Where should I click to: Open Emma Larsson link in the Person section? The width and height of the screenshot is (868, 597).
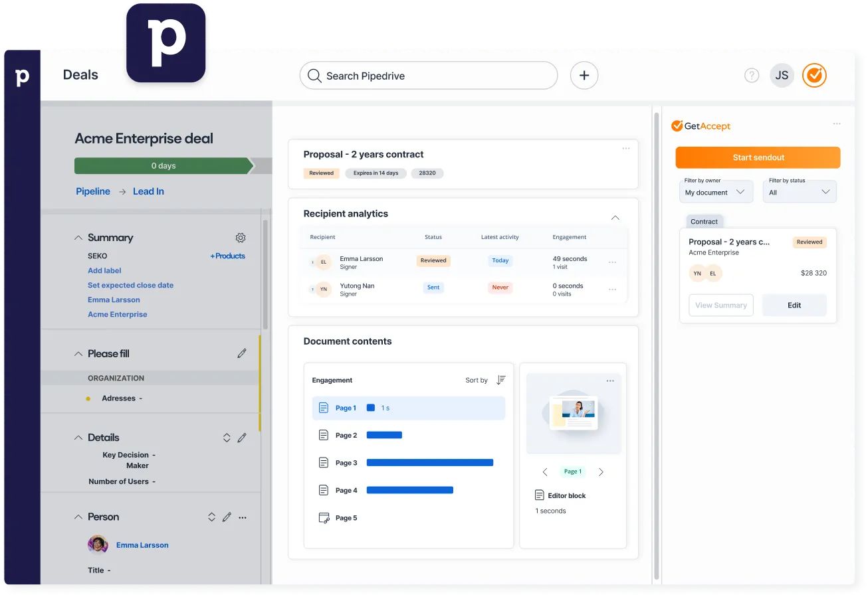(142, 545)
